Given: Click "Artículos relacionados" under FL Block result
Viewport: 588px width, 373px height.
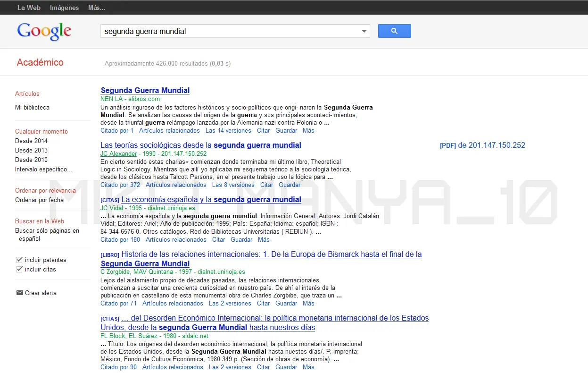Looking at the screenshot, I should pyautogui.click(x=173, y=367).
